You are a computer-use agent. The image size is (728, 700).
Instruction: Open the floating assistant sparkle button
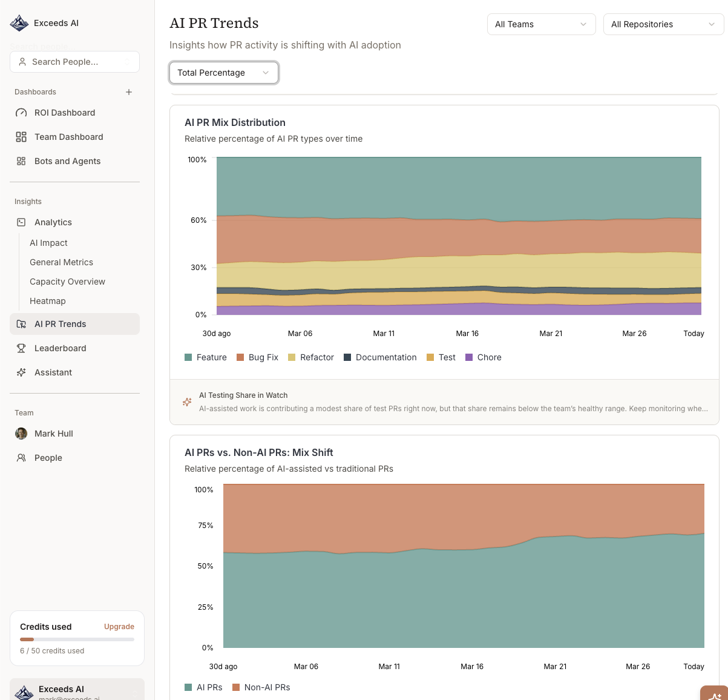715,693
